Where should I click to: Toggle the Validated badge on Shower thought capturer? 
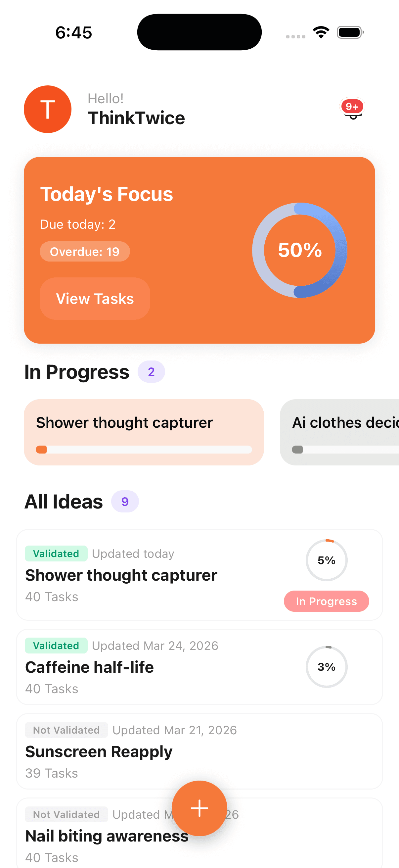56,553
